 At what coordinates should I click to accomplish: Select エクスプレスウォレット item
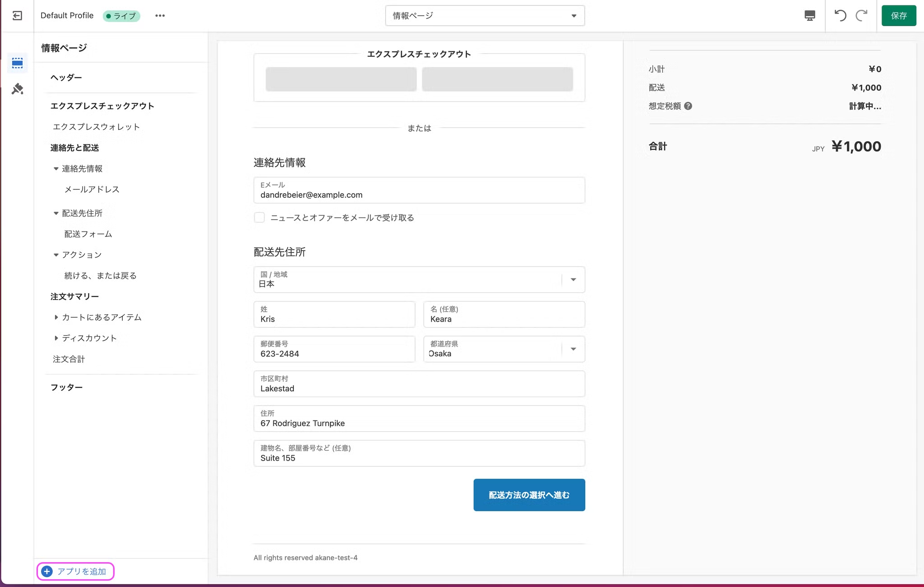pyautogui.click(x=96, y=127)
